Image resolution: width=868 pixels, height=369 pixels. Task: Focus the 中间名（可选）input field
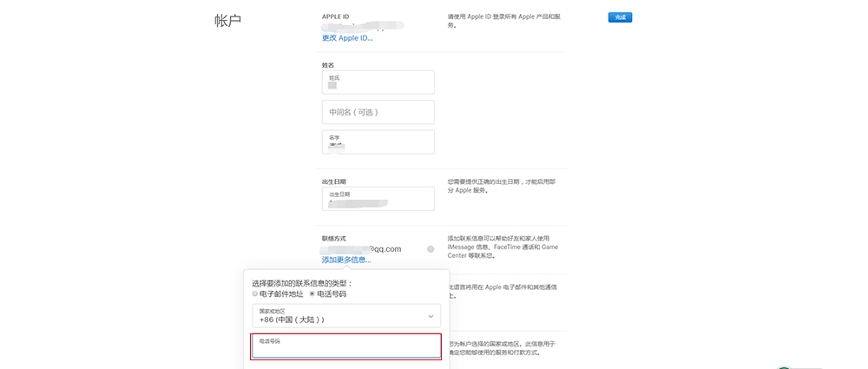(x=378, y=112)
